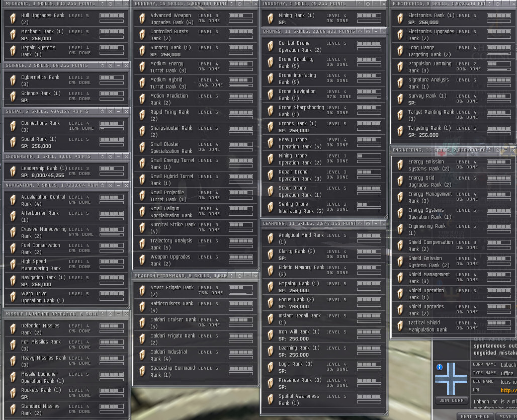This screenshot has width=517, height=420.
Task: Click the Surgical Strike skill book icon
Action: pos(142,228)
